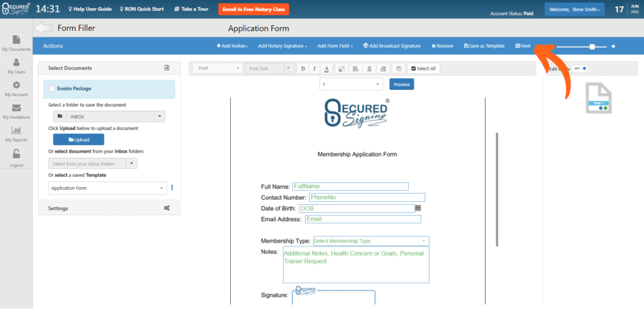Open My Users in the sidebar
This screenshot has height=323, width=644.
[x=16, y=66]
